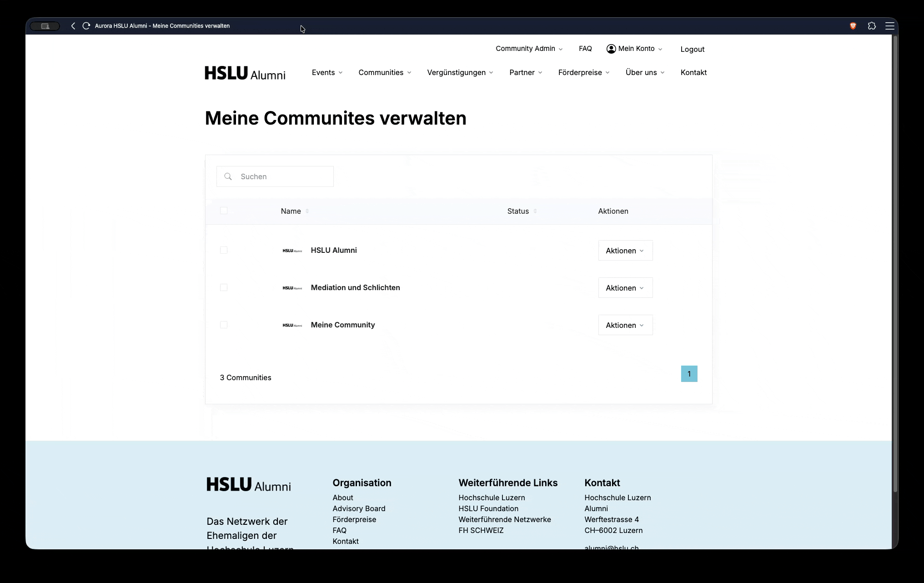This screenshot has height=583, width=924.
Task: Tick the Meine Community row checkbox
Action: coord(224,325)
